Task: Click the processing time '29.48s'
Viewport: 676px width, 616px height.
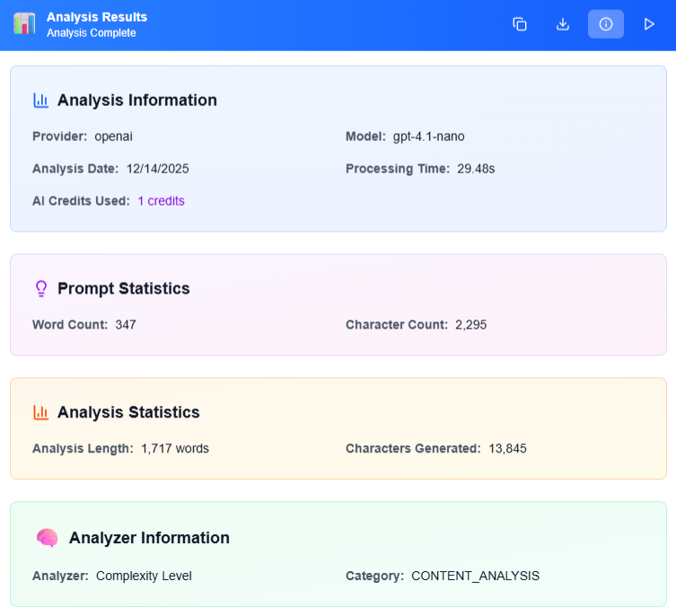Action: coord(476,169)
